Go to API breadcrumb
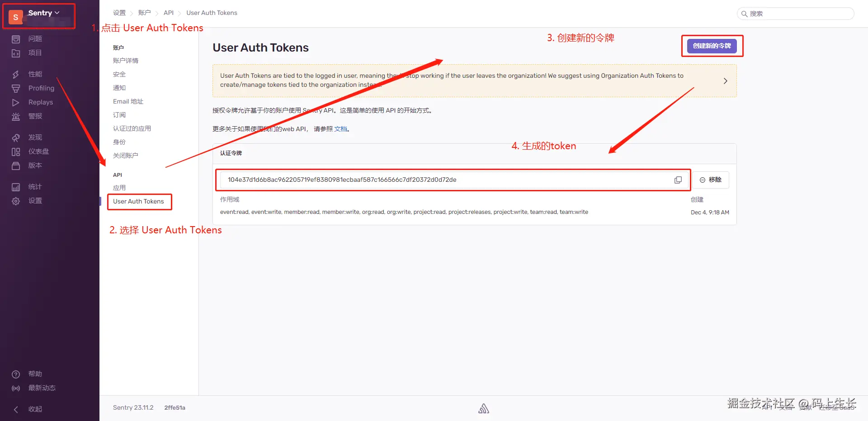The image size is (868, 421). (169, 13)
